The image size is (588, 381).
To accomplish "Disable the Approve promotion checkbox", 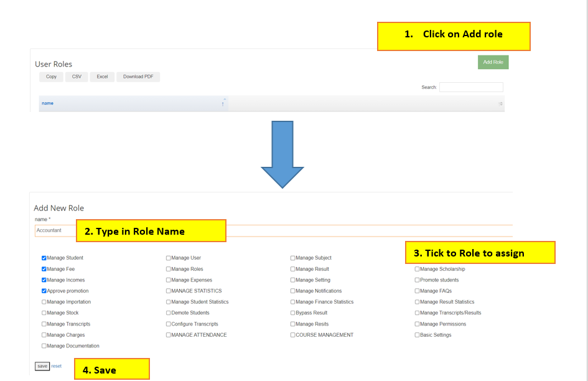I will click(x=44, y=291).
